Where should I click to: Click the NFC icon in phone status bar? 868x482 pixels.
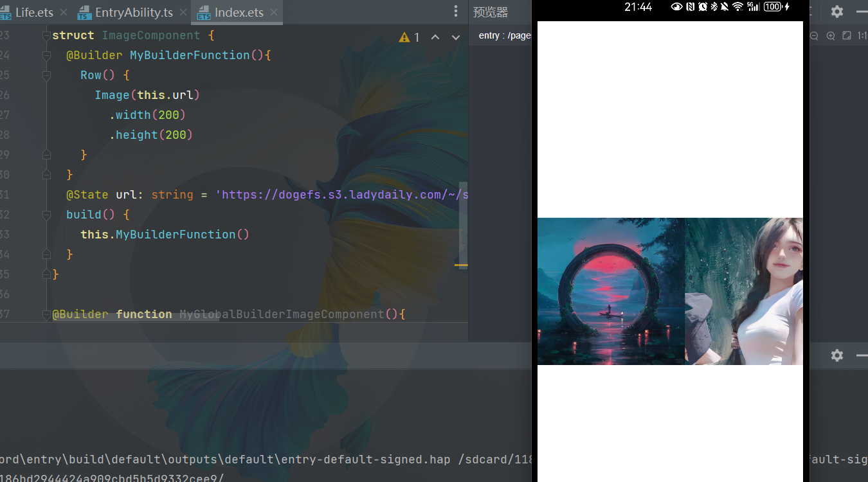point(691,7)
